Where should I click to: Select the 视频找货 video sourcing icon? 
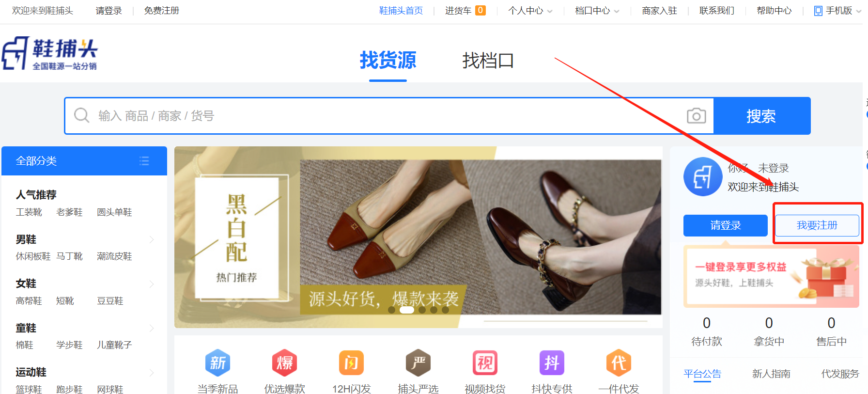coord(485,363)
